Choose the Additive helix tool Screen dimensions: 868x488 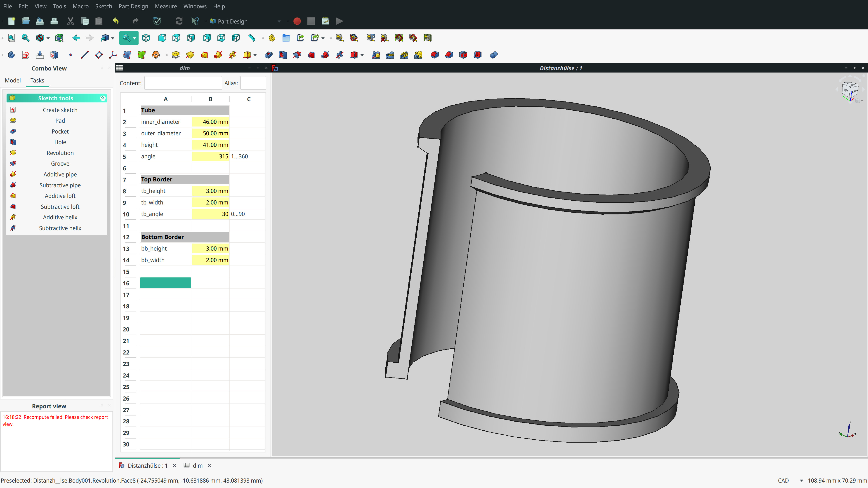60,217
